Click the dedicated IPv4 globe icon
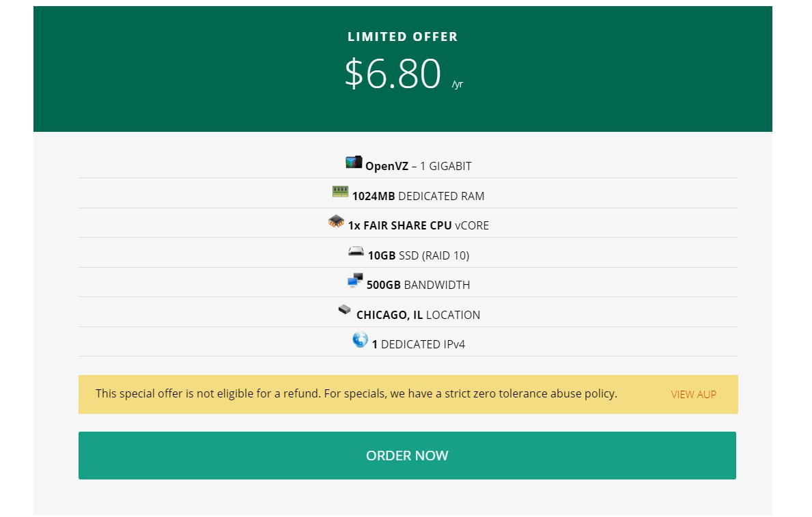 [360, 339]
